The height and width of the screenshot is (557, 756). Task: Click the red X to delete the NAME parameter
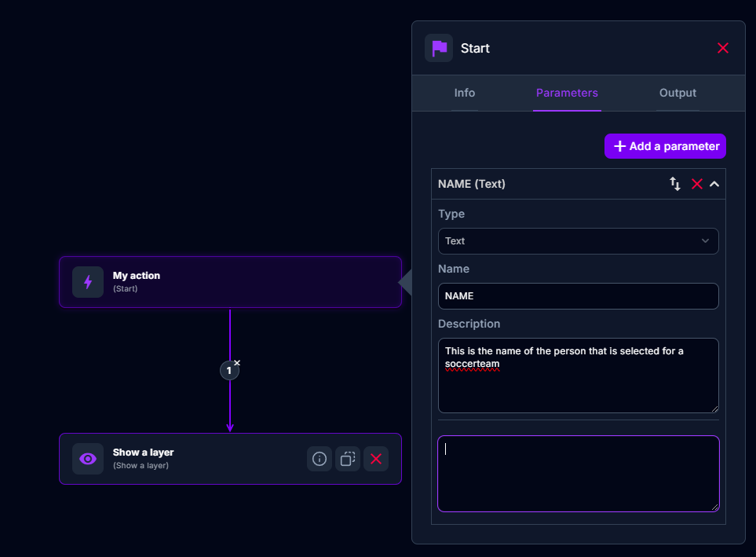point(697,184)
